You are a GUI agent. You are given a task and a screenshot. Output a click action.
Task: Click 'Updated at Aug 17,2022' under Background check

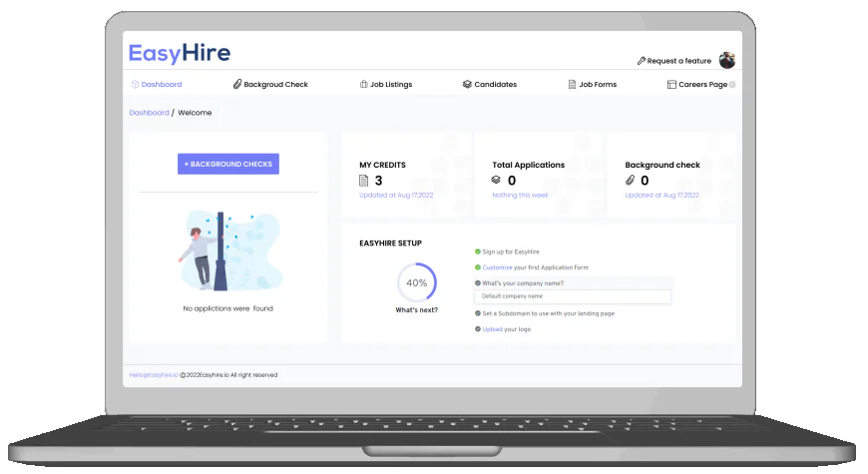[662, 195]
